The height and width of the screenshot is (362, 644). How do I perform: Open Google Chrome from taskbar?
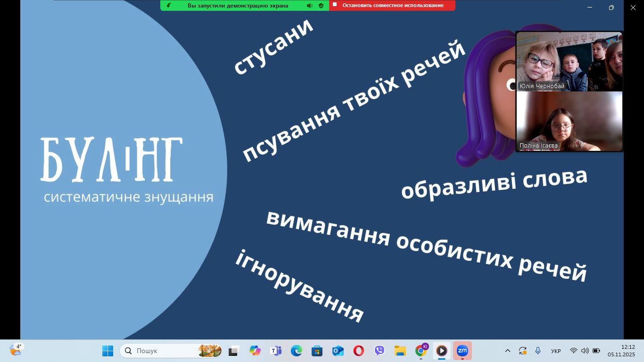(421, 351)
